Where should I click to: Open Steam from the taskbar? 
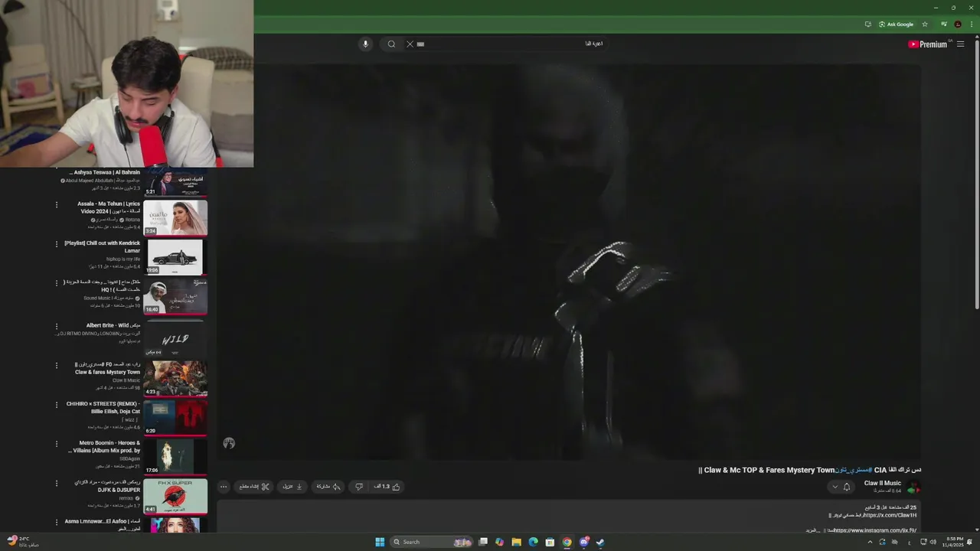[600, 542]
